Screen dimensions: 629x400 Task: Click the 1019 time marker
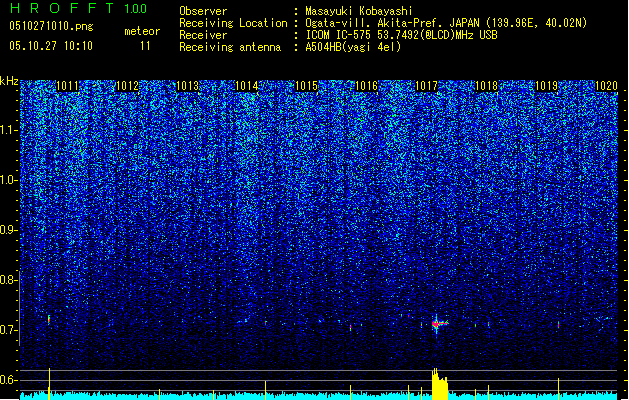[x=546, y=86]
